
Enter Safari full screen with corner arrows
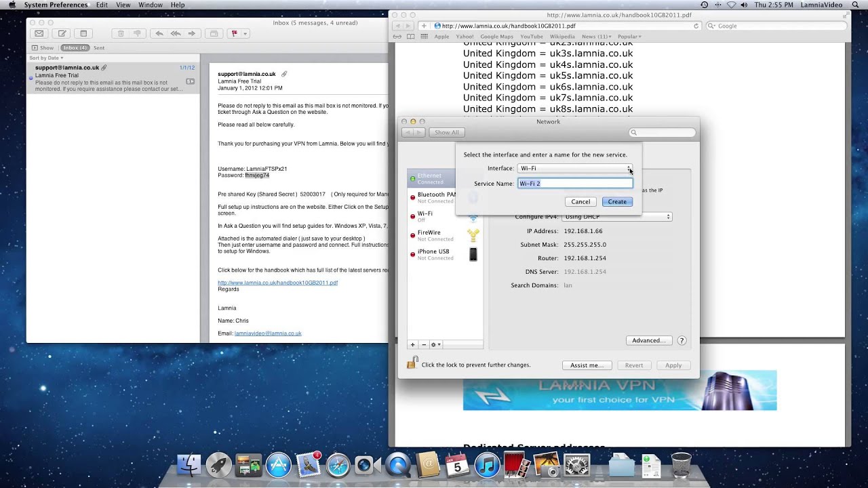point(845,14)
